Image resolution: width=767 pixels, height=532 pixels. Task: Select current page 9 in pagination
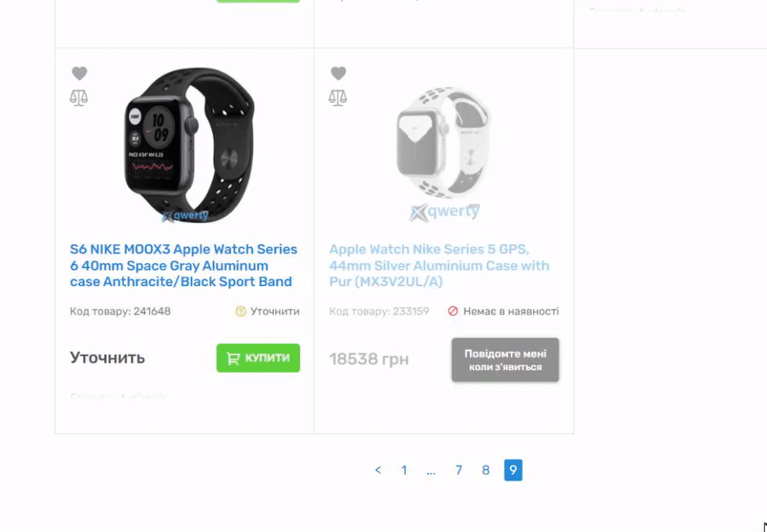click(x=513, y=470)
